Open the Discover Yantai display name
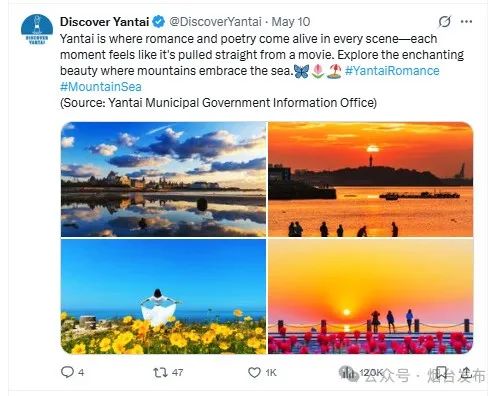Screen dimensions: 502x396 click(104, 22)
